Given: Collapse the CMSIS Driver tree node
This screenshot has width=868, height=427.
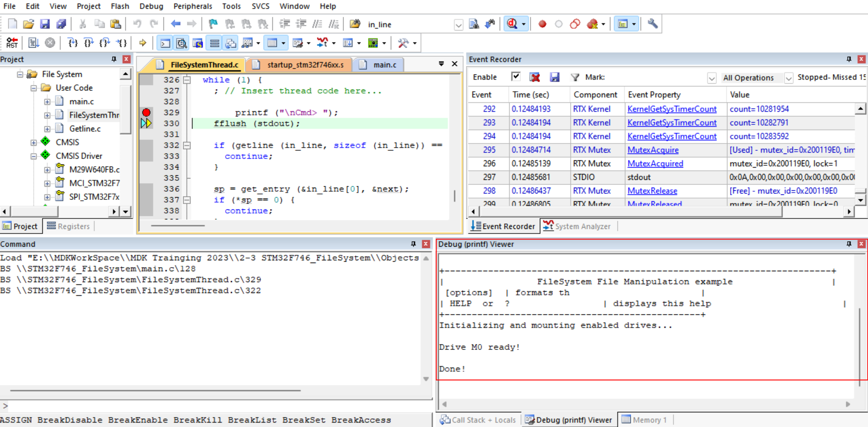Looking at the screenshot, I should click(x=34, y=156).
